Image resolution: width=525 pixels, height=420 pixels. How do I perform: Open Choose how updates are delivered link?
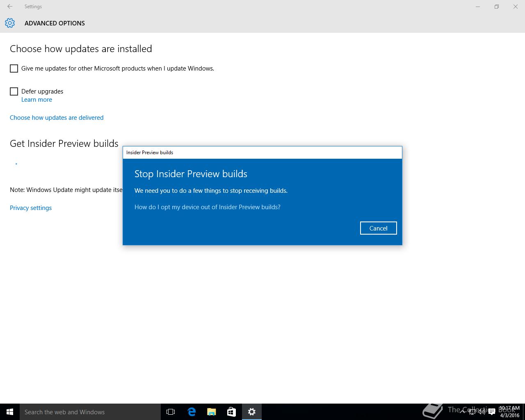pyautogui.click(x=57, y=118)
